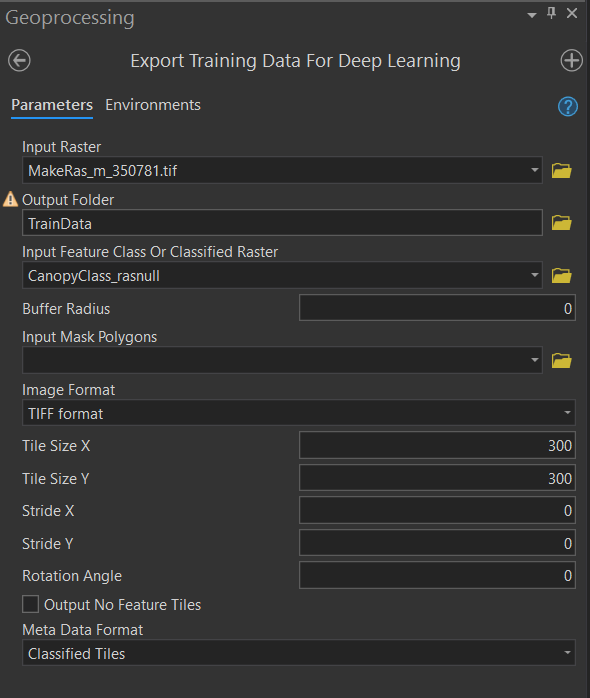Open Geoprocessing pane options menu arrow
The height and width of the screenshot is (698, 590).
pyautogui.click(x=532, y=15)
